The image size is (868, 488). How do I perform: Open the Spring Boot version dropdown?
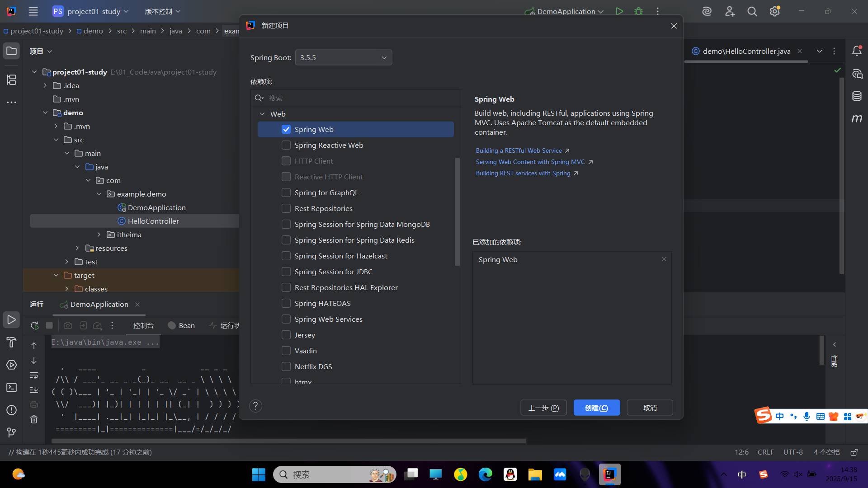click(x=344, y=58)
